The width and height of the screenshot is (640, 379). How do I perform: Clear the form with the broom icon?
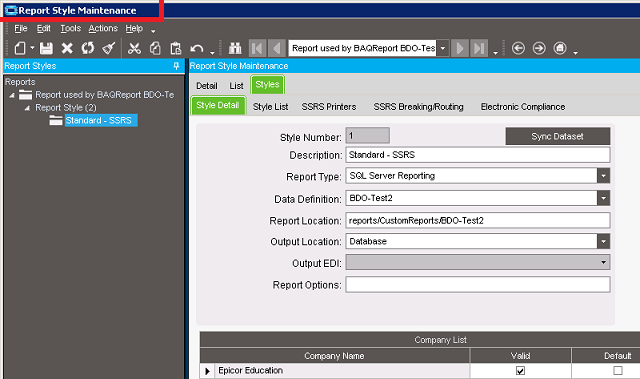pos(109,48)
